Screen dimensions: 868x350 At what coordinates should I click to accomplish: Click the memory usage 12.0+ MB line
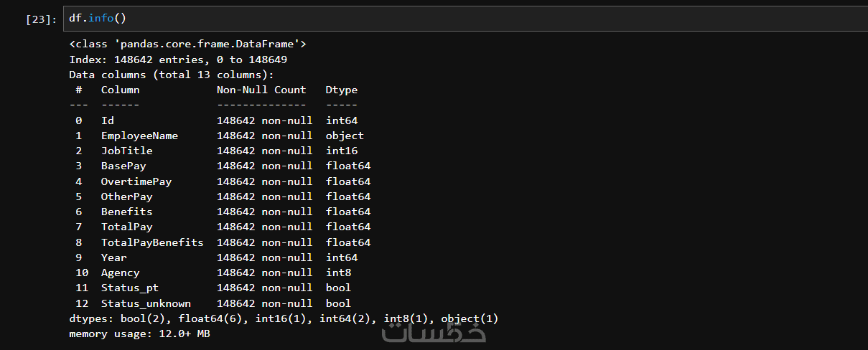click(x=139, y=334)
